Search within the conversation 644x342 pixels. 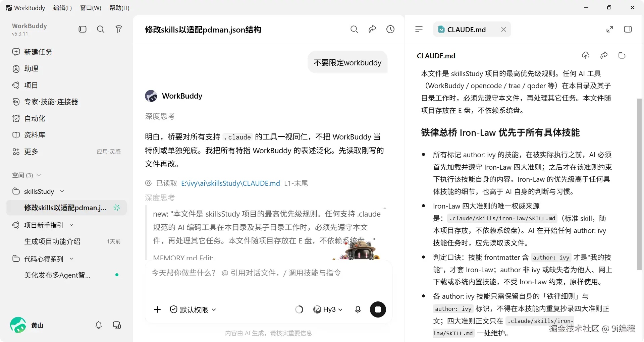[354, 30]
